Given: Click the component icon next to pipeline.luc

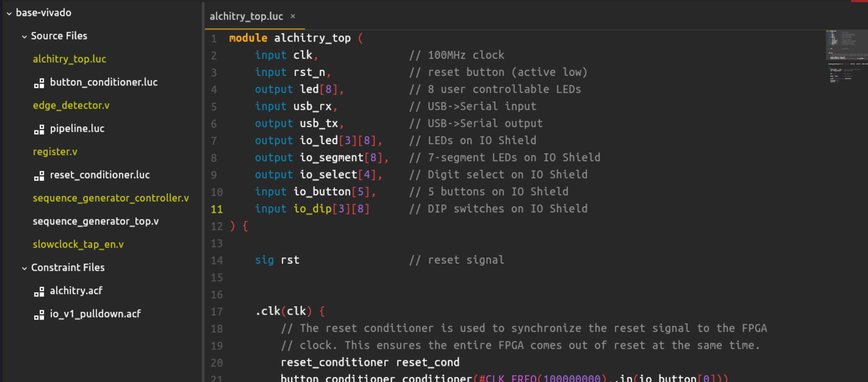Looking at the screenshot, I should point(39,129).
